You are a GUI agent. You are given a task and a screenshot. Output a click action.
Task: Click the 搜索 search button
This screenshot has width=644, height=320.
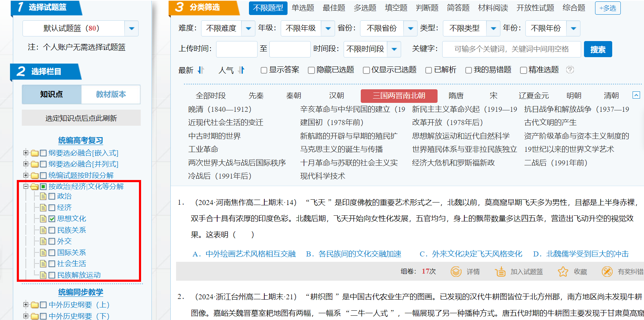pos(598,49)
